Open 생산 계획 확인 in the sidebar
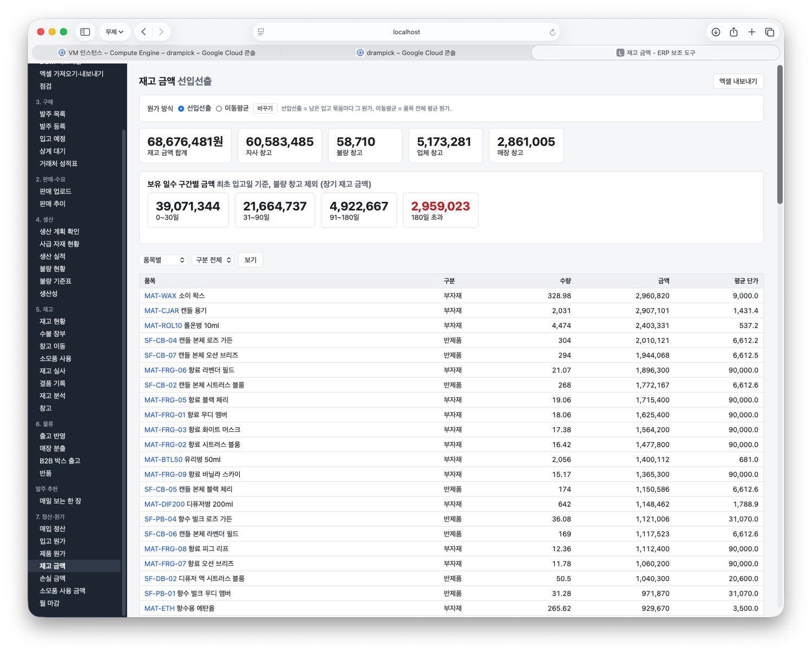 click(60, 232)
